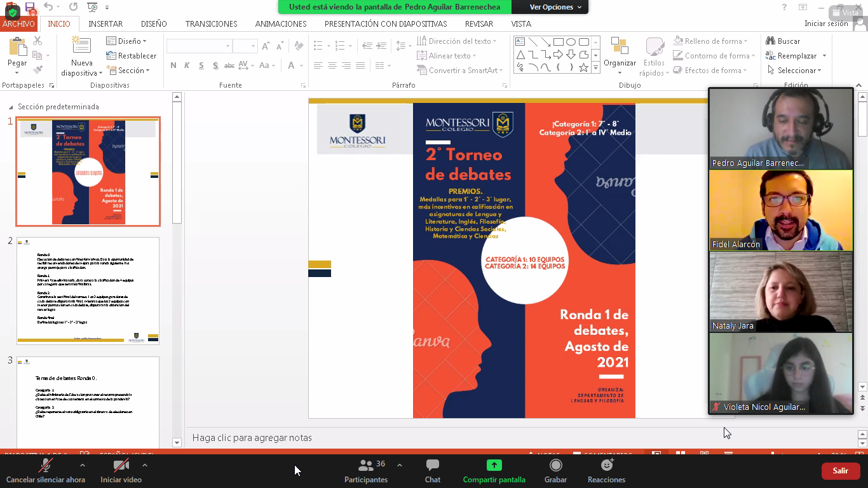
Task: Open Zoom Chat
Action: 433,471
